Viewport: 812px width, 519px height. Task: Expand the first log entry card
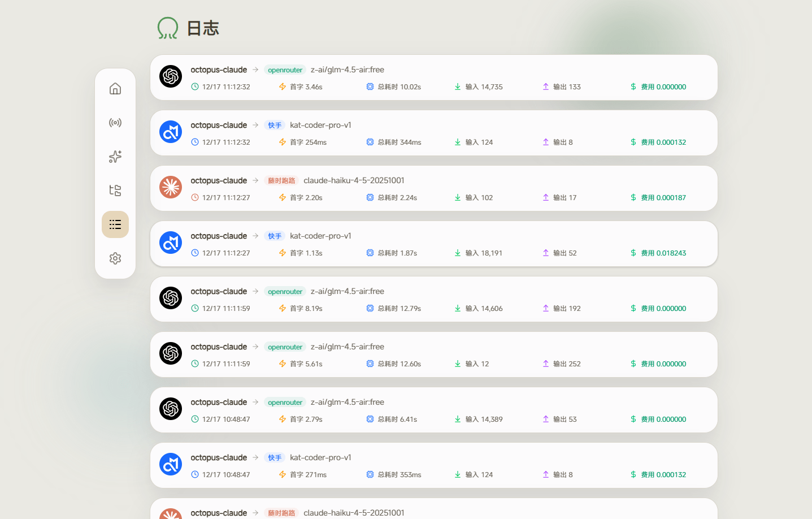coord(433,77)
